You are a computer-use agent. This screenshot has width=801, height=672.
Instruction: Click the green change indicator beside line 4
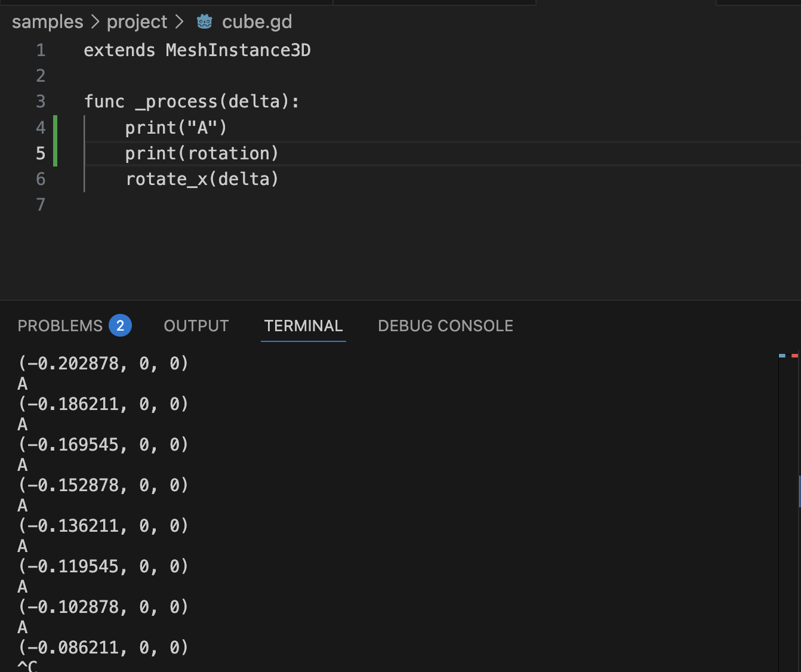pos(54,127)
